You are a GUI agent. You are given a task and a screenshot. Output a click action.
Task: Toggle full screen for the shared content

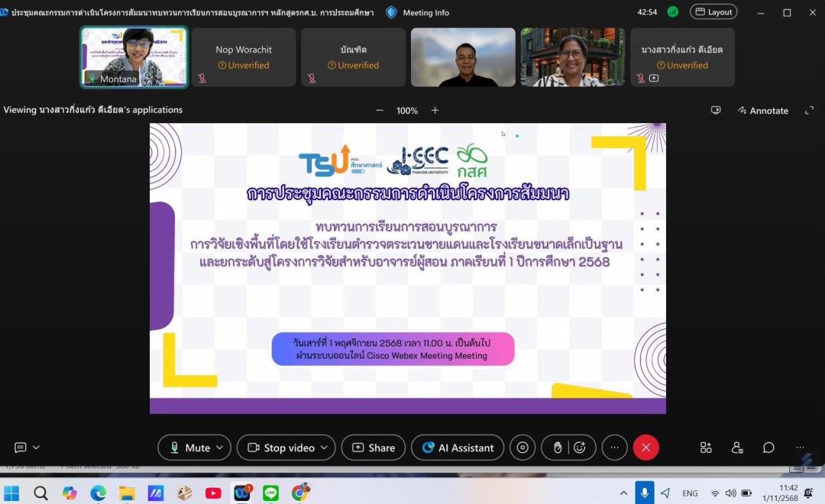(x=809, y=110)
